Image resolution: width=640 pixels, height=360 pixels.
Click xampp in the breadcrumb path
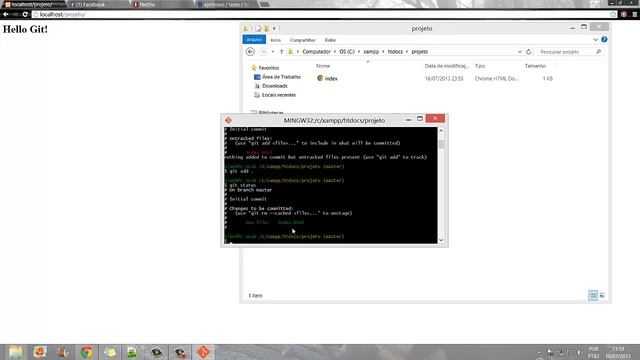point(371,52)
